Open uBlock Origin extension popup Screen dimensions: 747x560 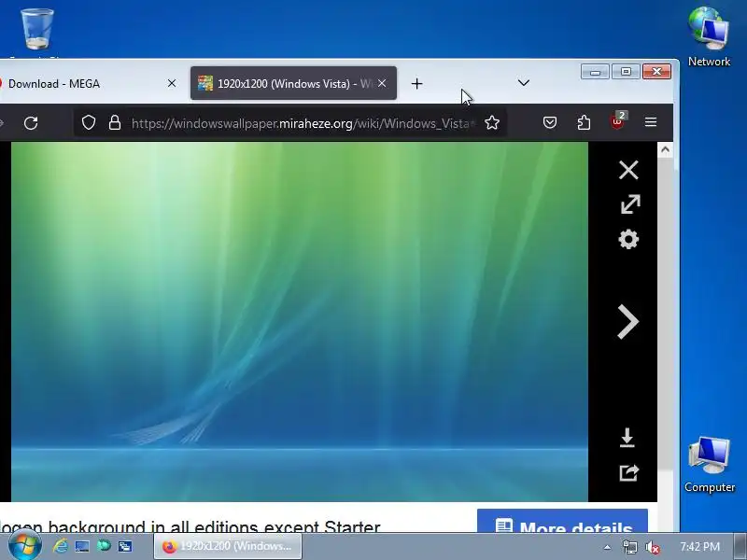618,121
